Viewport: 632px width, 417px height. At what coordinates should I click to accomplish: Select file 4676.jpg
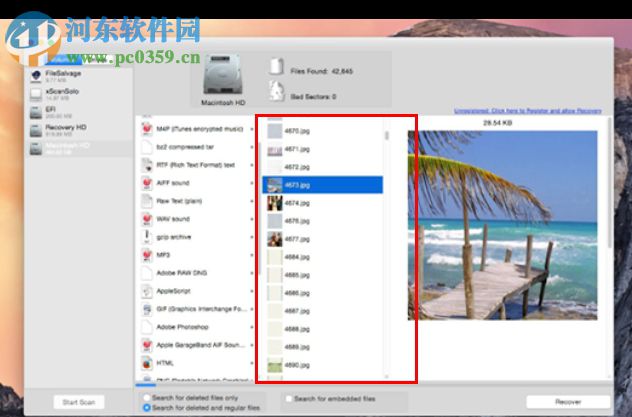(x=322, y=221)
